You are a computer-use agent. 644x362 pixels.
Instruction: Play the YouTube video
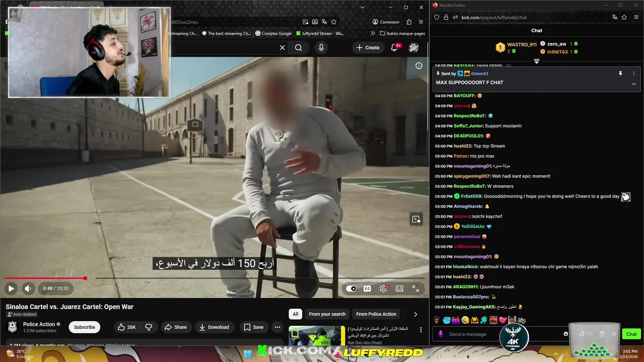(x=11, y=289)
